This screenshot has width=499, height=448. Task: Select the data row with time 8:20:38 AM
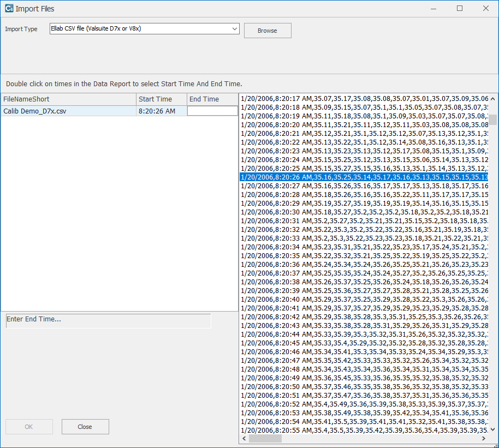tap(364, 282)
